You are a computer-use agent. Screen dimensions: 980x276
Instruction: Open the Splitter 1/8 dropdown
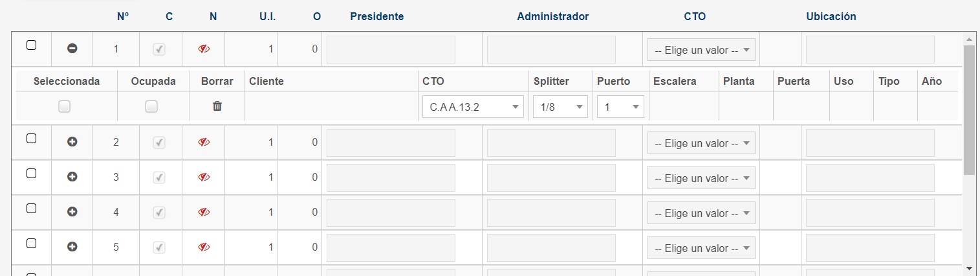point(560,107)
